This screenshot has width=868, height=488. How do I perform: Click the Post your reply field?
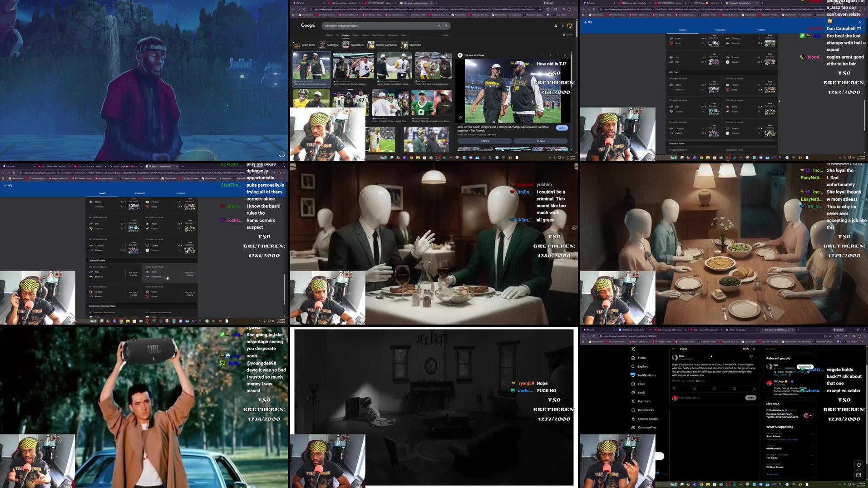[689, 398]
